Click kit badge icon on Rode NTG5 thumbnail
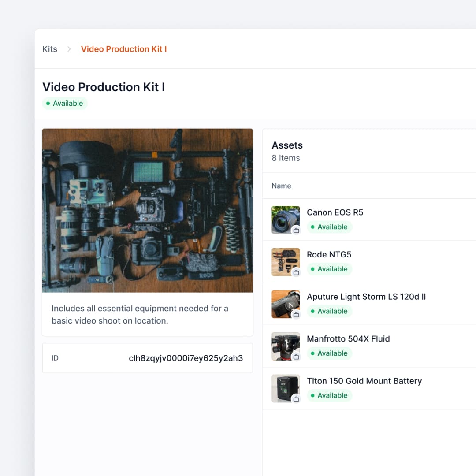476x476 pixels. click(296, 273)
